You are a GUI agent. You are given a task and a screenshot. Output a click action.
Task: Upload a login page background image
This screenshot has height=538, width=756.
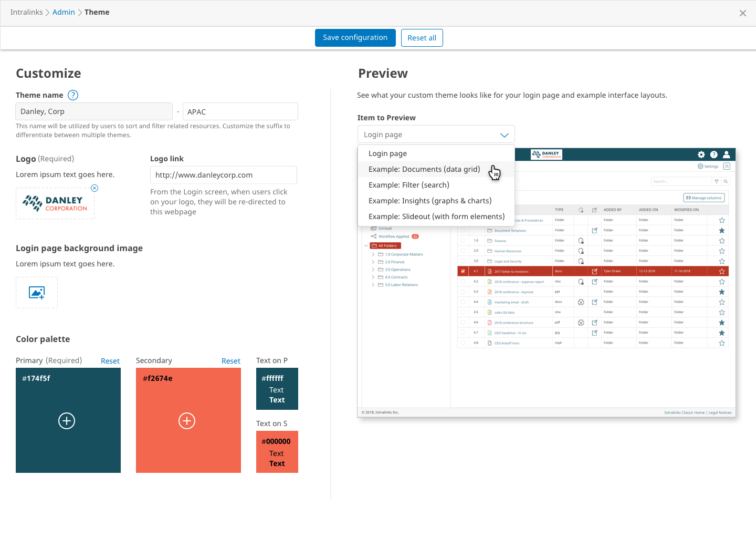(x=37, y=293)
